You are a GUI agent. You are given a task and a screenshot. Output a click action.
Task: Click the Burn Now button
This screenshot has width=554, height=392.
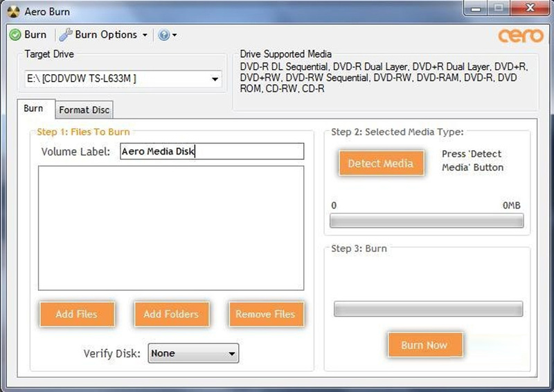pos(425,345)
